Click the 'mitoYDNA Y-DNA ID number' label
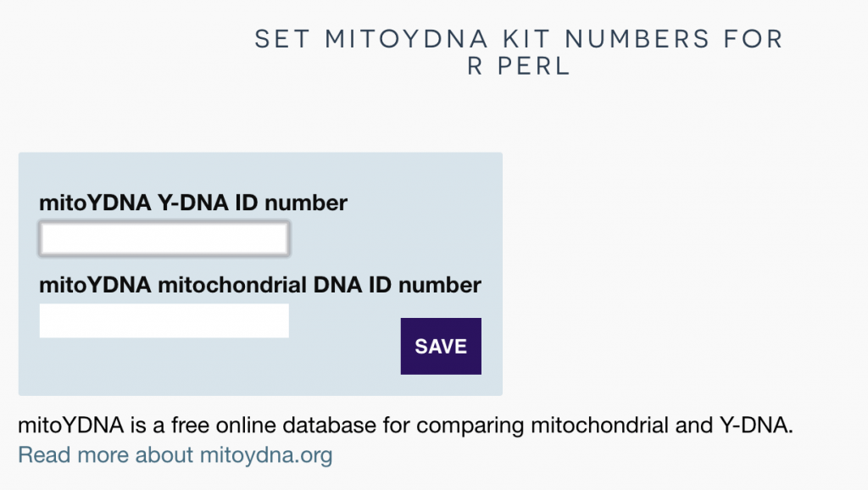This screenshot has height=490, width=868. pyautogui.click(x=192, y=203)
